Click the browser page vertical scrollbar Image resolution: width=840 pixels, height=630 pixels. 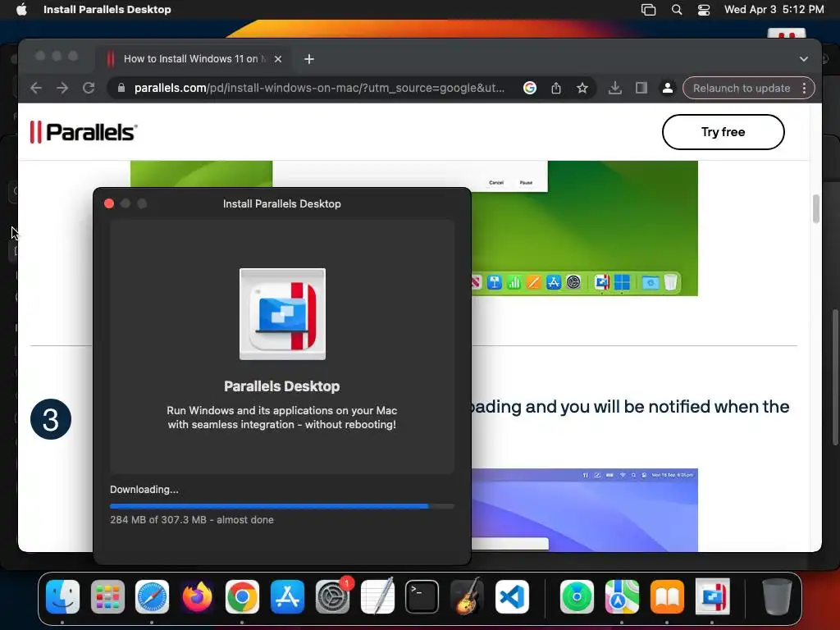(816, 208)
